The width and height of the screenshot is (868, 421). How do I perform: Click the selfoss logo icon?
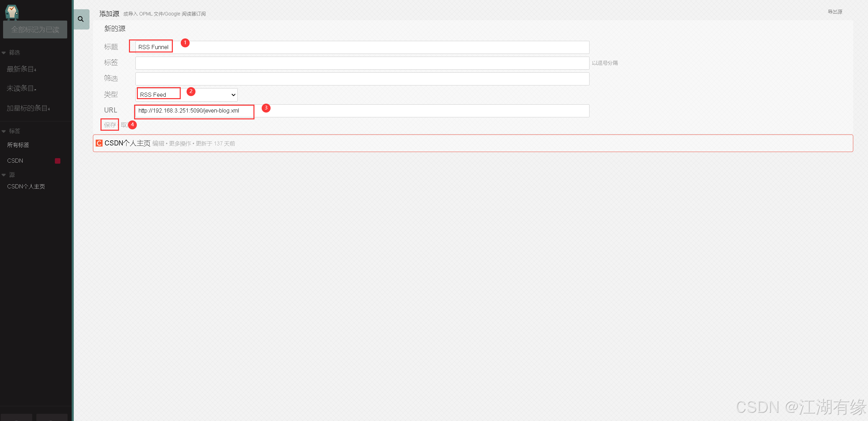tap(12, 12)
